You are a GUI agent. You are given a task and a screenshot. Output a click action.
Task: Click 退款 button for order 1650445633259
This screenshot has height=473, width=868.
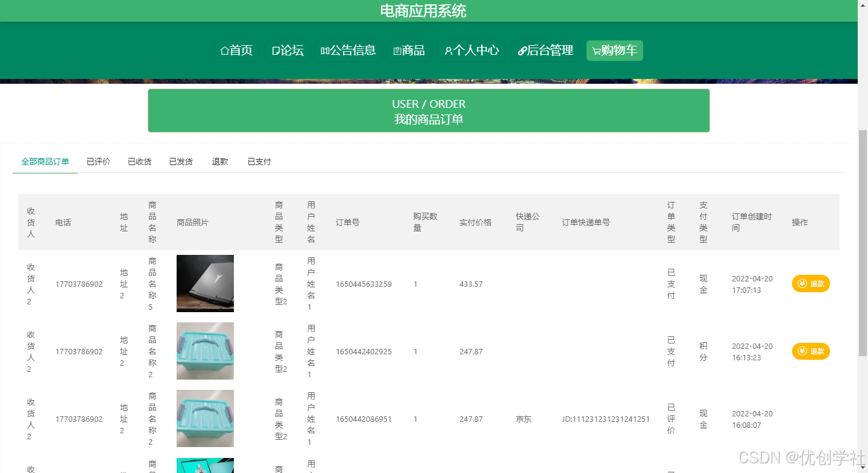[x=811, y=284]
